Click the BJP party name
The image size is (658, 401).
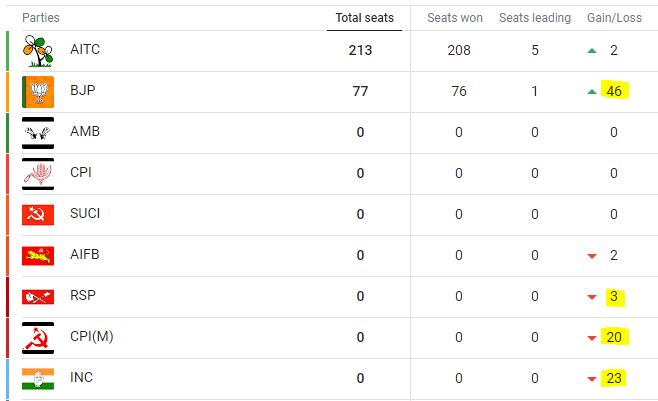tap(82, 90)
